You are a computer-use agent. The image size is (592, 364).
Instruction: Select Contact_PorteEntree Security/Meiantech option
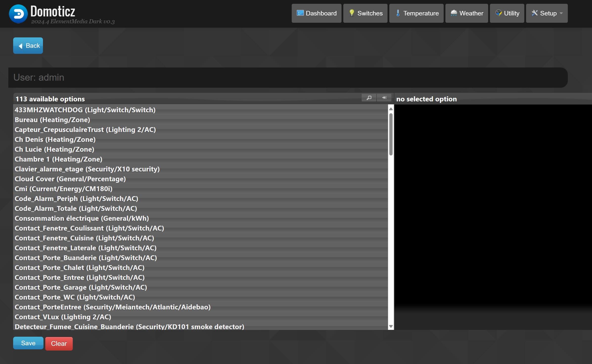tap(112, 307)
